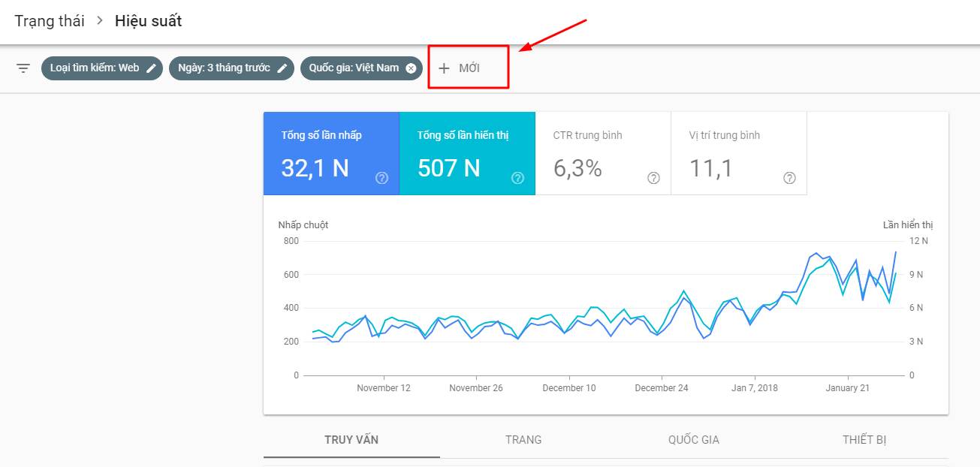Image resolution: width=980 pixels, height=467 pixels.
Task: Edit search type pencil icon on Web chip
Action: (x=152, y=68)
